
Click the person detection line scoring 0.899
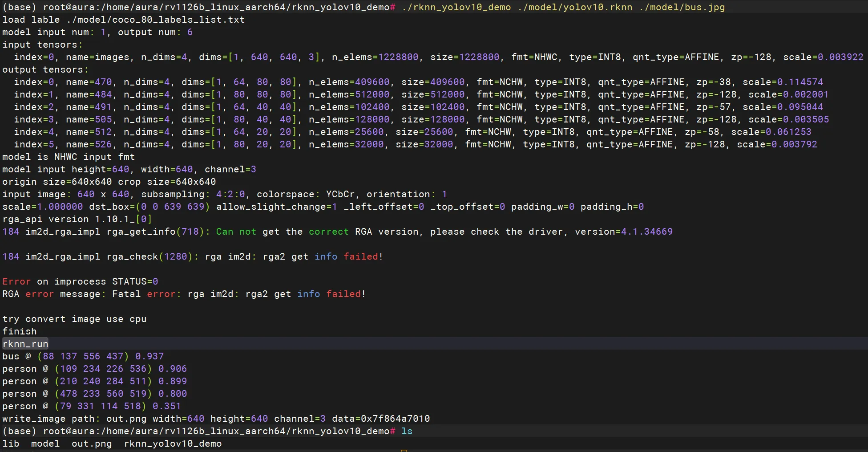pyautogui.click(x=95, y=381)
